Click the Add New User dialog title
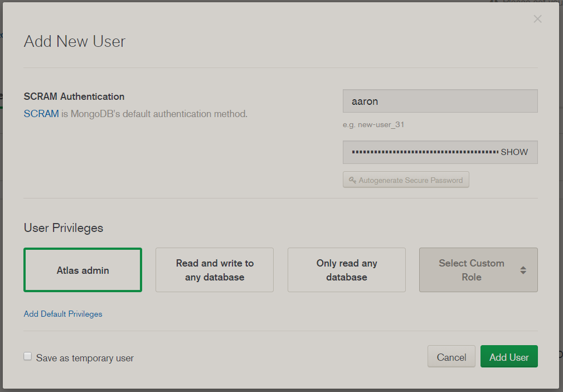 75,41
